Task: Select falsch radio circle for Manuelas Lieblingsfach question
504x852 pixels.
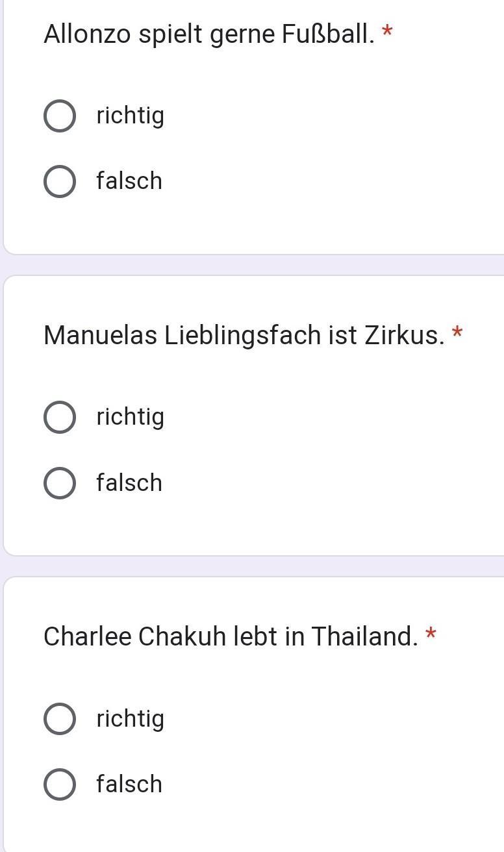Action: 59,483
